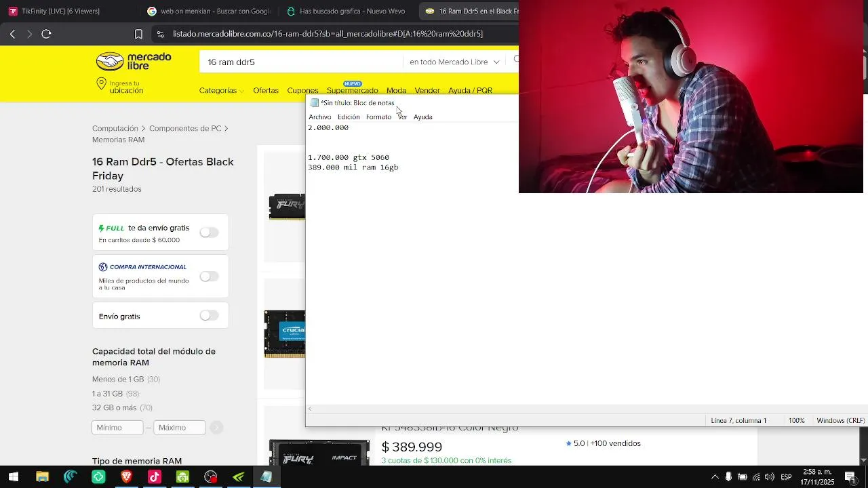Click the Cupones link
The width and height of the screenshot is (868, 488).
[302, 90]
